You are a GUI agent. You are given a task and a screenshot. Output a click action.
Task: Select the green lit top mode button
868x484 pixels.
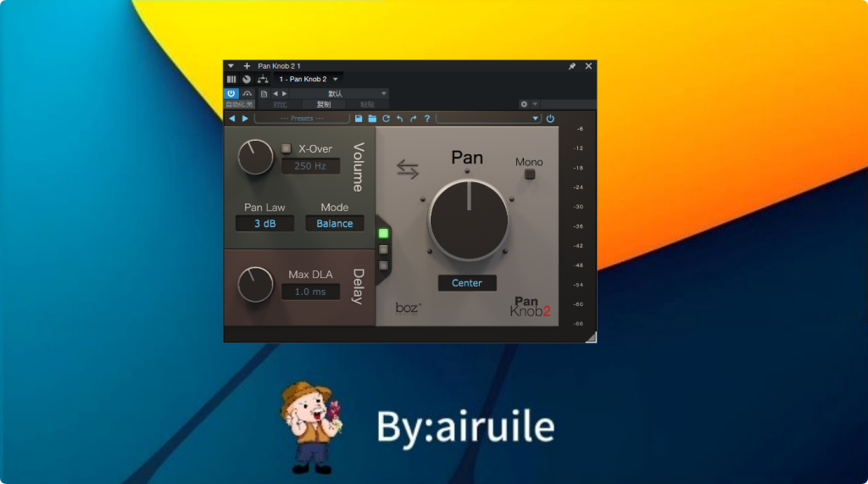(x=383, y=234)
